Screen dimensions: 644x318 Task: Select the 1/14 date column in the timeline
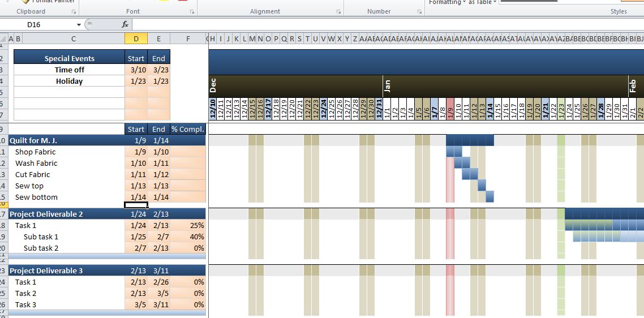[490, 109]
